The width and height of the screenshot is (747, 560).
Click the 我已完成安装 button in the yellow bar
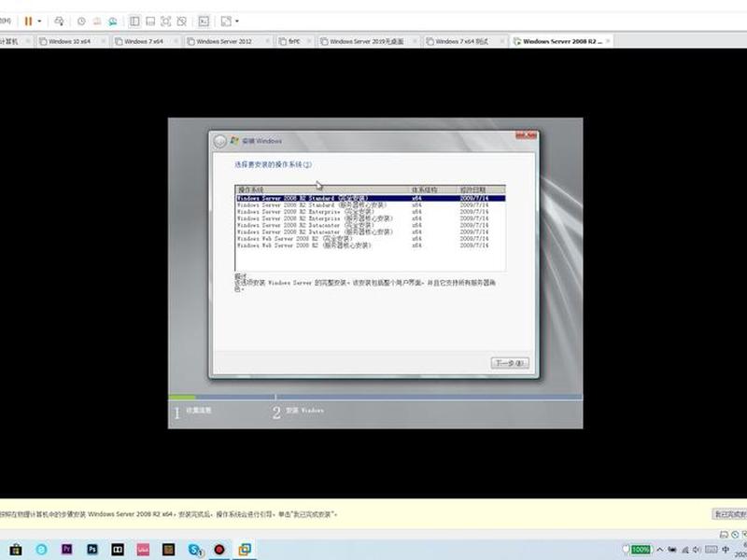click(729, 514)
